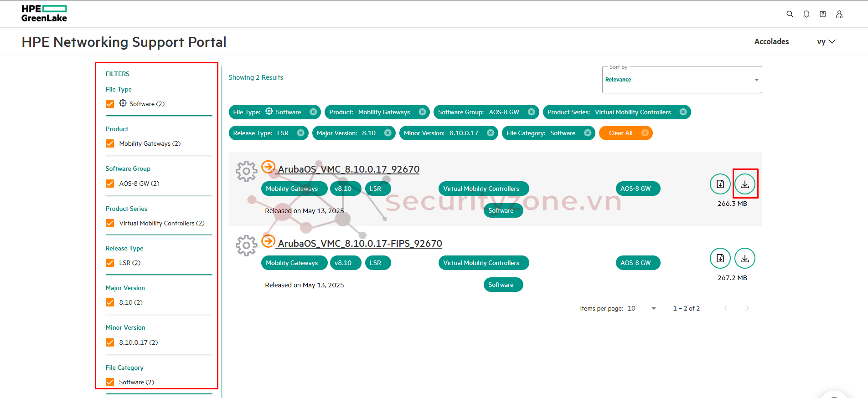This screenshot has height=398, width=868.
Task: Click the Product Series filter heading
Action: pos(126,209)
